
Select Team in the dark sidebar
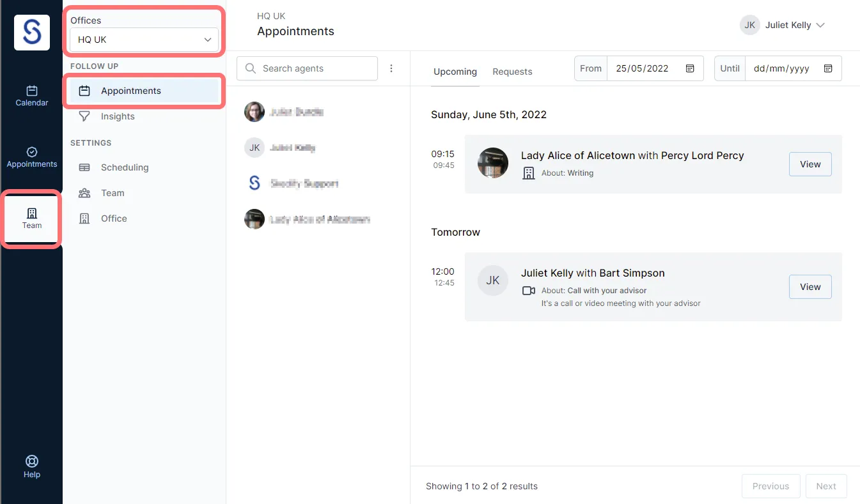pos(32,218)
